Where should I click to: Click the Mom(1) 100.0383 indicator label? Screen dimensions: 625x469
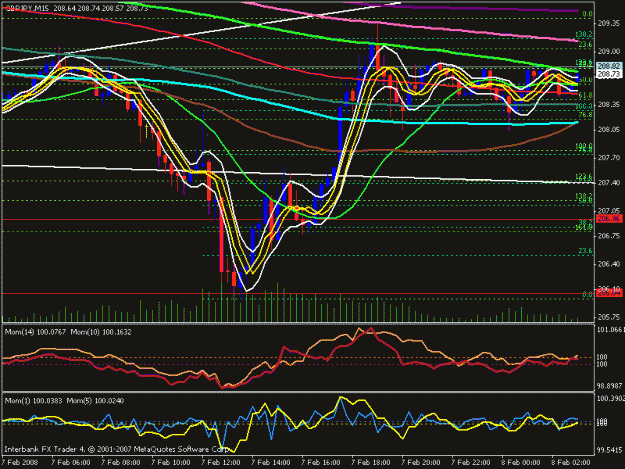[x=33, y=400]
